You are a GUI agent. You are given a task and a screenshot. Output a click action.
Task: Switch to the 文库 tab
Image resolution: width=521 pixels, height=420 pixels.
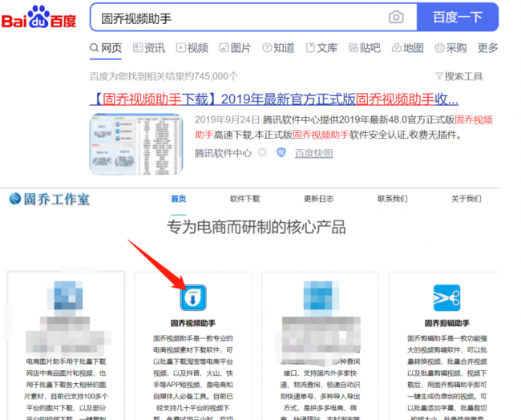tap(321, 48)
